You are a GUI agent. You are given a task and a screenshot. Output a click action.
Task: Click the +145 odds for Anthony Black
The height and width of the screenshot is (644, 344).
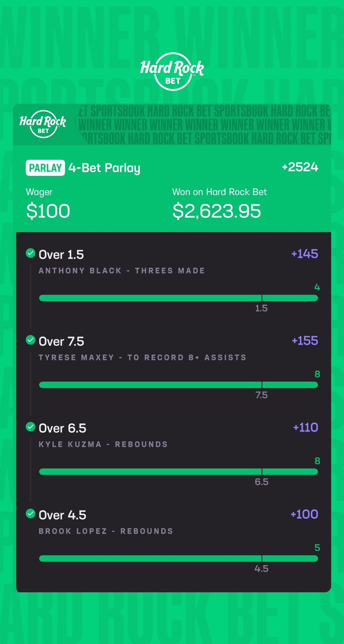(304, 254)
